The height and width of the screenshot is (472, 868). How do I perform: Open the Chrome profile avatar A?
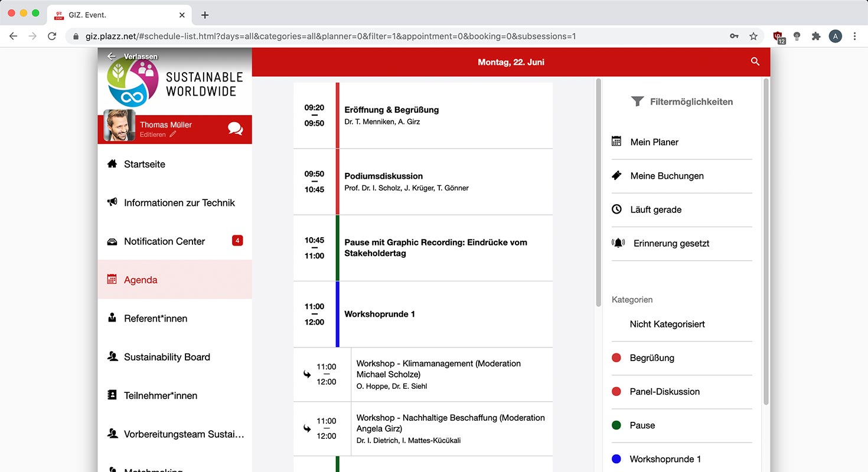pyautogui.click(x=835, y=36)
